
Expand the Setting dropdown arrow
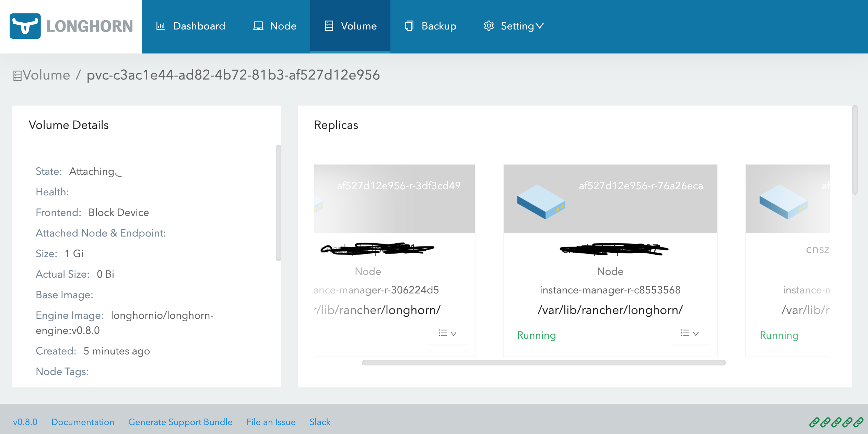coord(540,26)
